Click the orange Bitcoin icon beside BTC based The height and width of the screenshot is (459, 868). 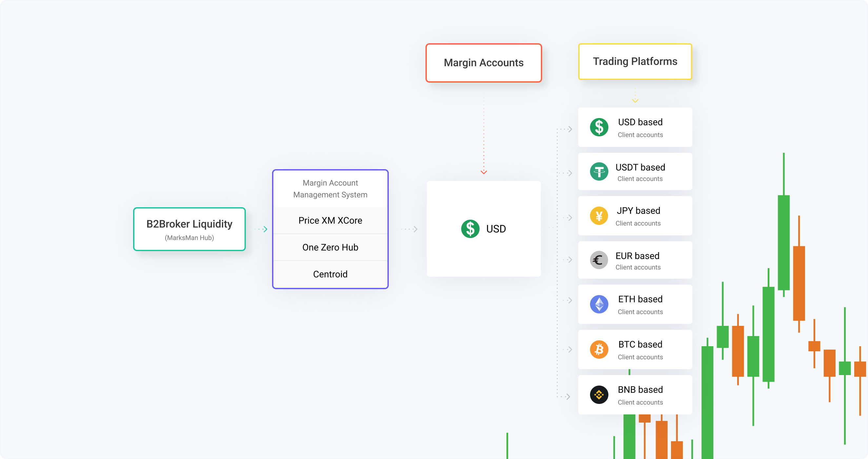[599, 349]
